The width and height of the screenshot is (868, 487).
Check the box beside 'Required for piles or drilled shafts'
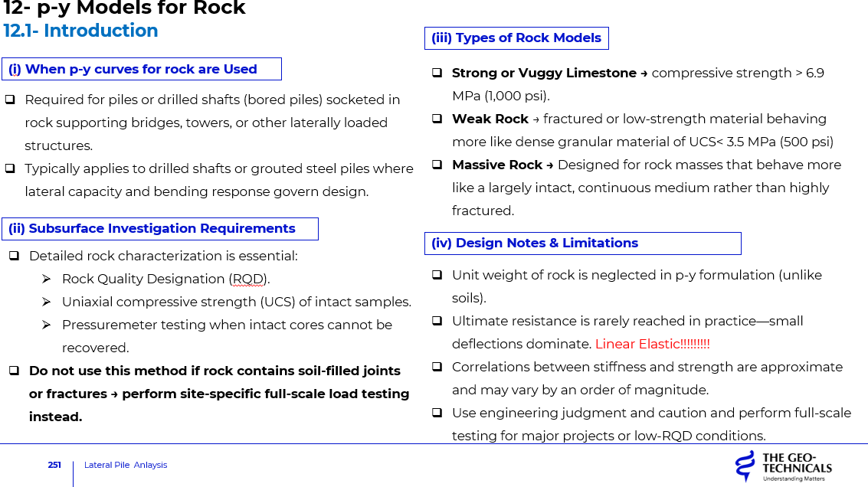pyautogui.click(x=10, y=100)
